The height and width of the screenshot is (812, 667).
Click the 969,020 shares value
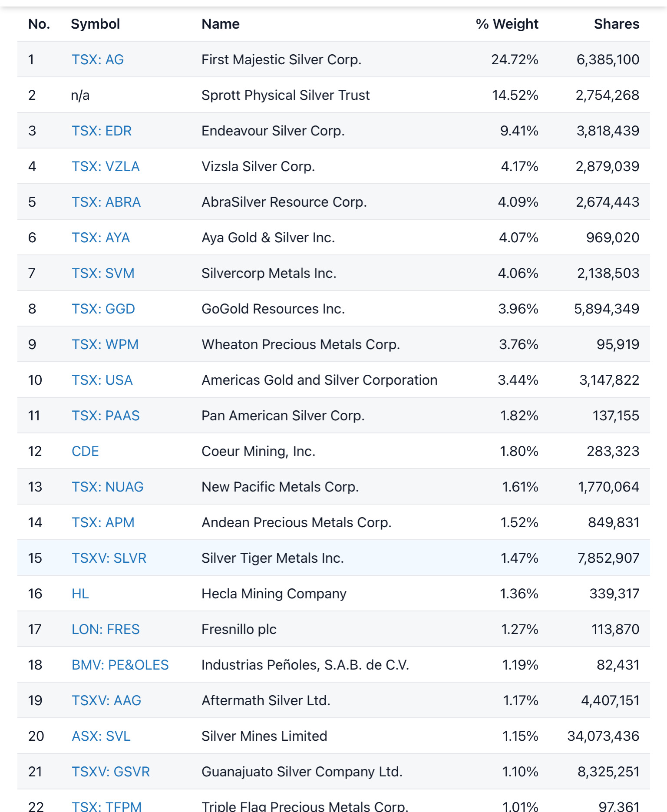point(613,238)
